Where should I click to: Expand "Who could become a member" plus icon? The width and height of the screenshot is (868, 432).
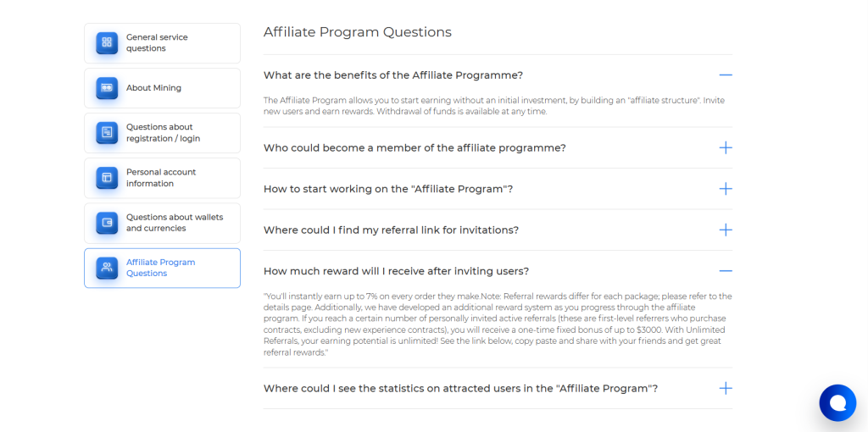point(725,147)
